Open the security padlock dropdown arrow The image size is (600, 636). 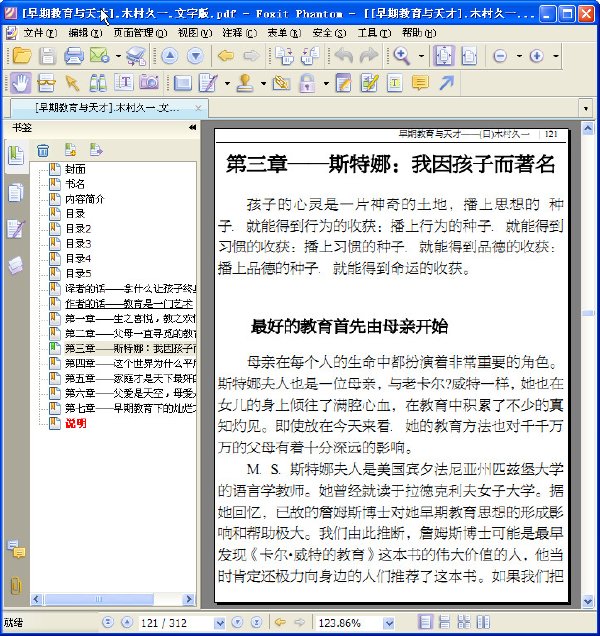click(326, 84)
